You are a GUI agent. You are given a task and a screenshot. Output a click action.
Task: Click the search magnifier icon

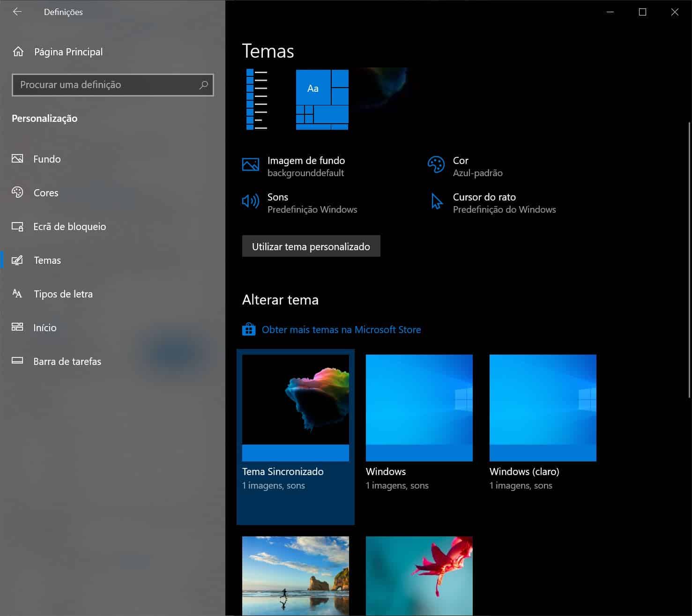point(203,85)
